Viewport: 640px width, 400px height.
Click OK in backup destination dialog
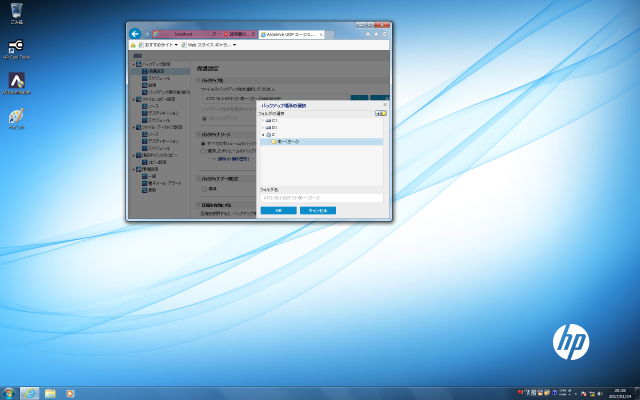tap(278, 210)
